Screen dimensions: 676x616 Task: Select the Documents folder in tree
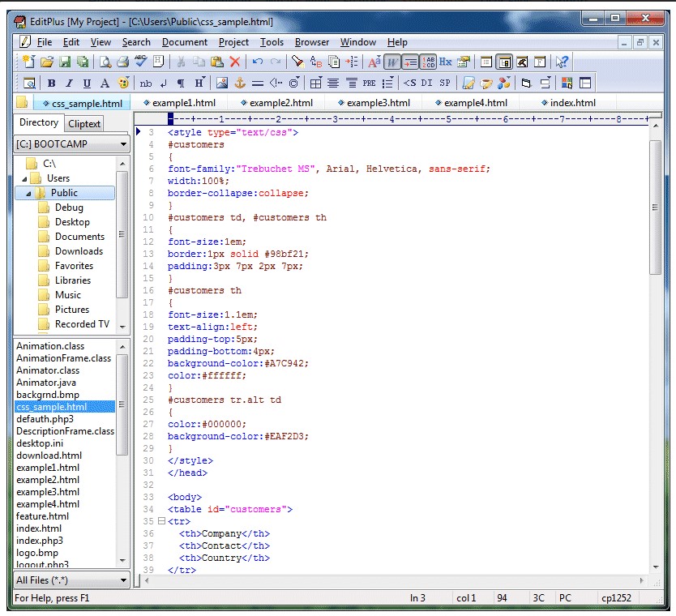point(79,237)
